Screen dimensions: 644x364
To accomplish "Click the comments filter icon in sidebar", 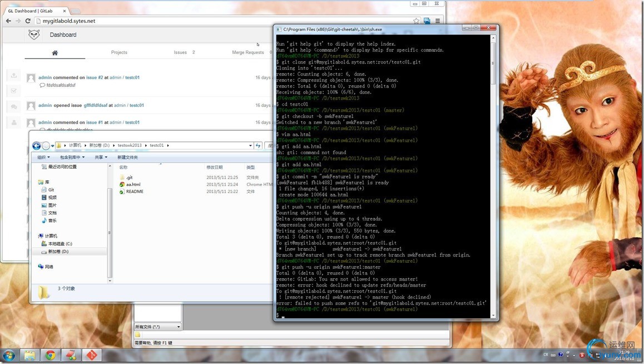I will click(x=13, y=107).
